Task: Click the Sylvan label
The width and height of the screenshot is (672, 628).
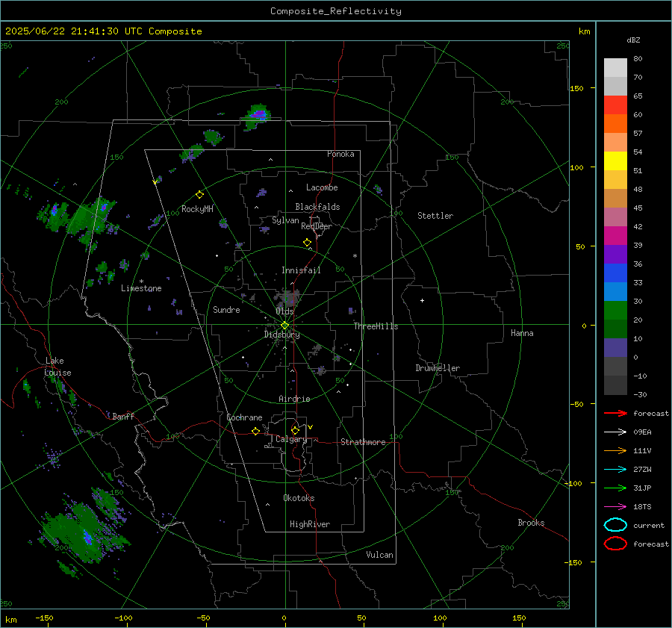Action: 285,220
